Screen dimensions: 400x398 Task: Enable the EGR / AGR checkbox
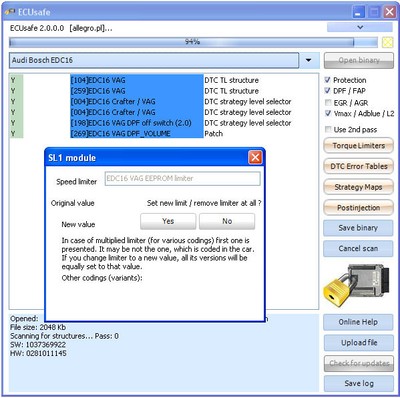pyautogui.click(x=328, y=102)
